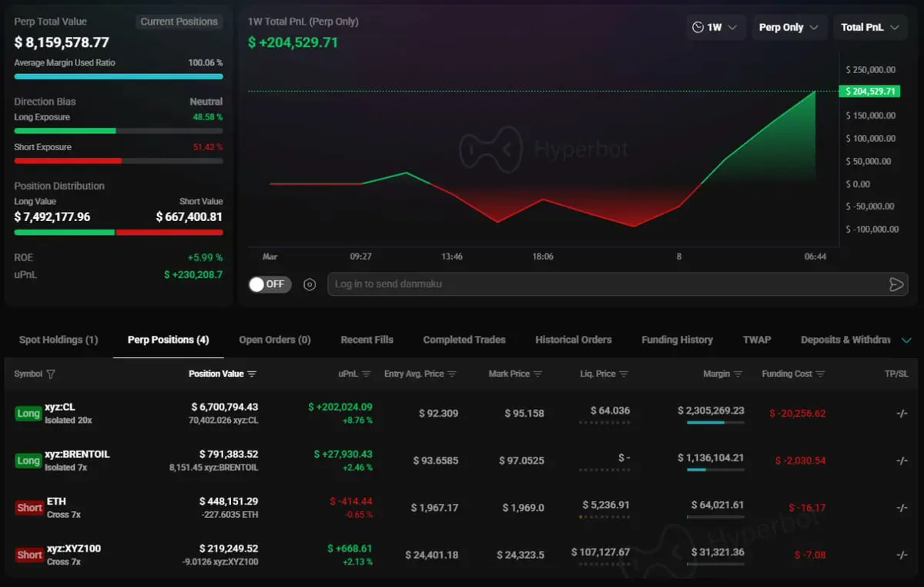
Task: Switch to Spot Holdings (1) tab
Action: (x=59, y=340)
